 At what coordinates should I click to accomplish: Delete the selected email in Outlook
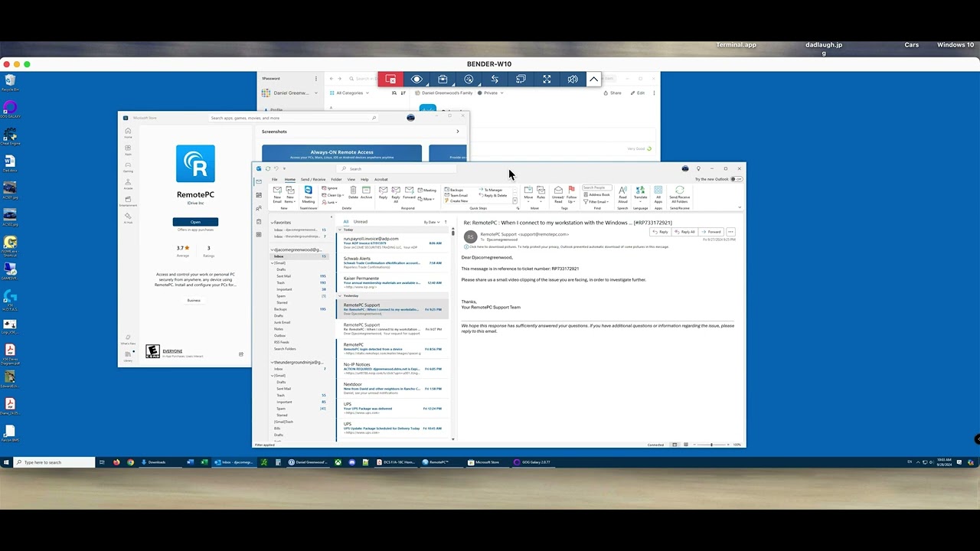coord(353,192)
